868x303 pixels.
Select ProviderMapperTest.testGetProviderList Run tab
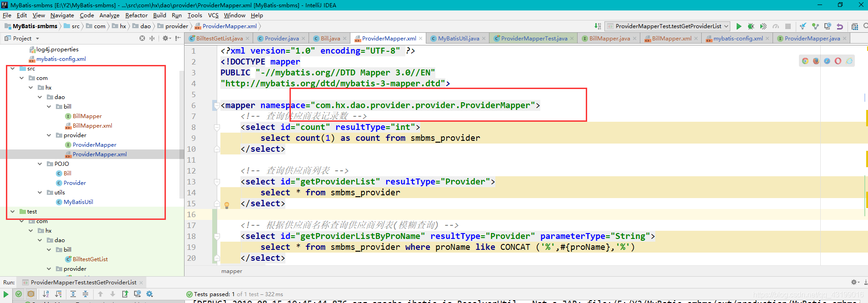[x=83, y=282]
